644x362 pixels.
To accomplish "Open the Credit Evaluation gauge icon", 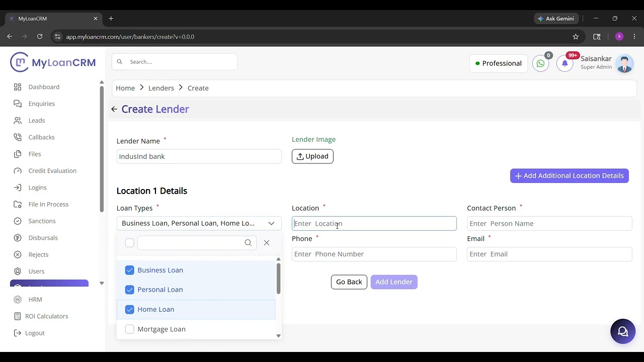I will [x=18, y=171].
